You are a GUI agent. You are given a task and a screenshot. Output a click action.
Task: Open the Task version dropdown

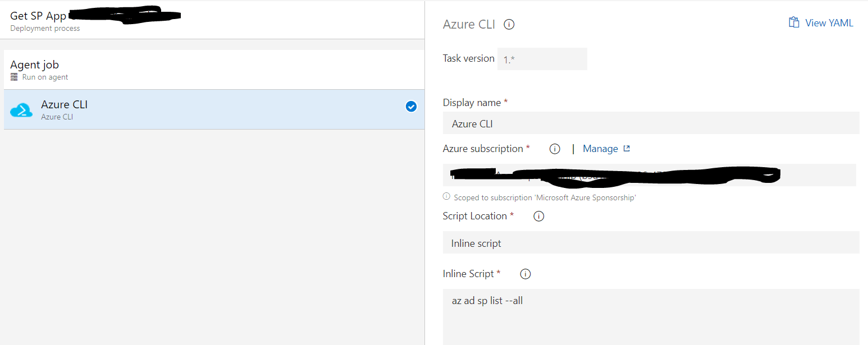(x=542, y=58)
